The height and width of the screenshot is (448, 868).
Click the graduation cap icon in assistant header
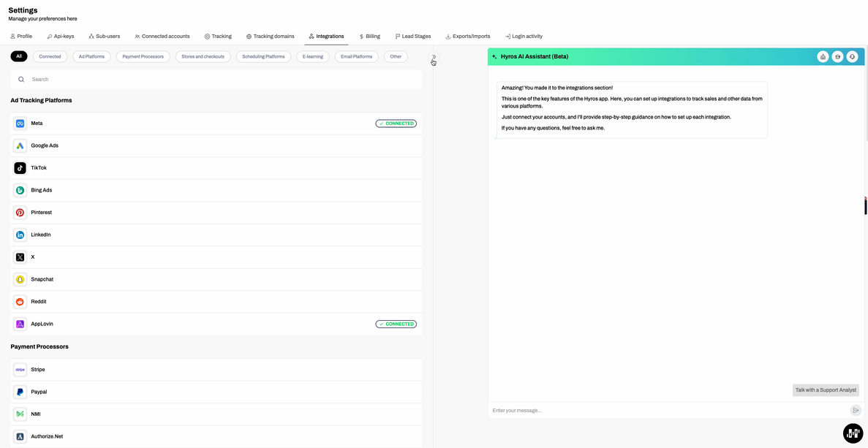[837, 57]
